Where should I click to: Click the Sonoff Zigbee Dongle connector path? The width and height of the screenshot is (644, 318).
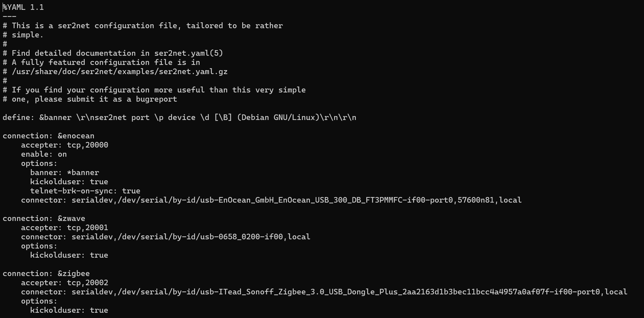click(359, 292)
